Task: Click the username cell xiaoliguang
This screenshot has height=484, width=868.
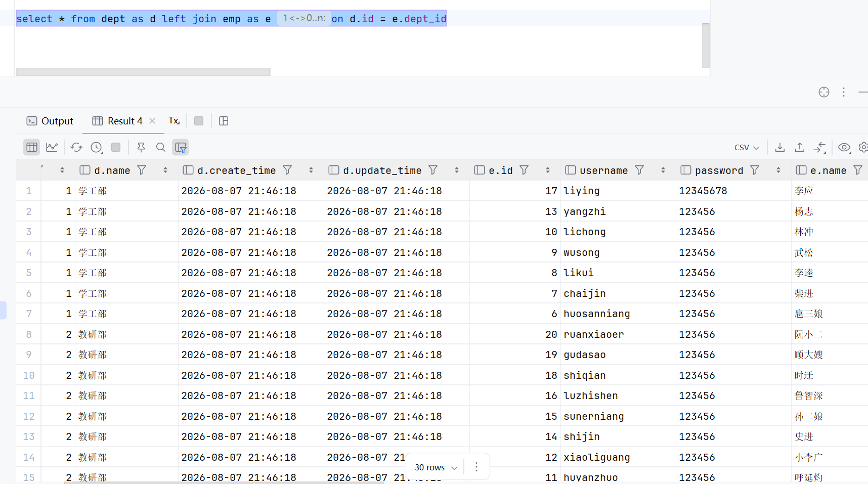Action: click(618, 457)
